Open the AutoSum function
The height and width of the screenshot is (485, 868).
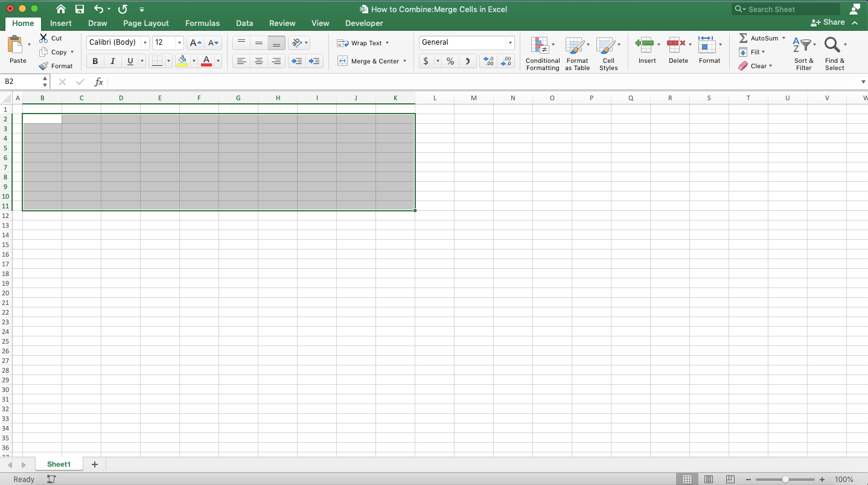[x=759, y=37]
